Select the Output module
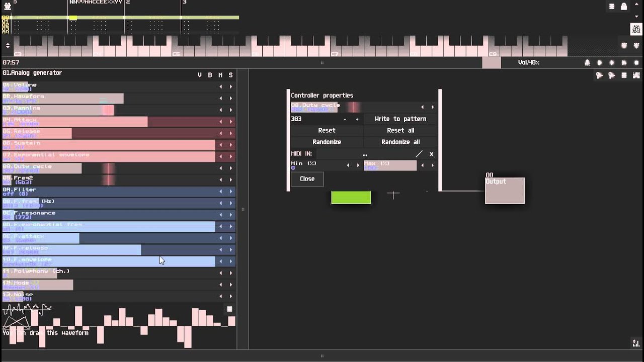Screen dimensions: 644x362 point(505,191)
